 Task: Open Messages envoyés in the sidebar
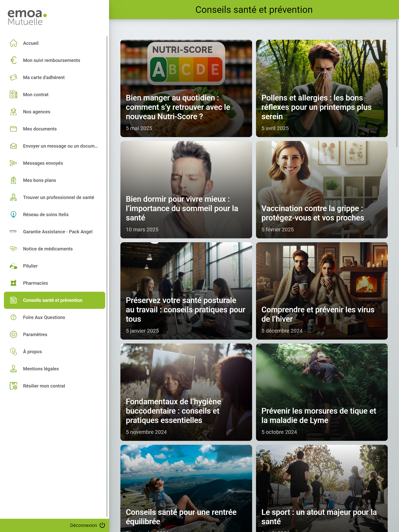coord(54,163)
